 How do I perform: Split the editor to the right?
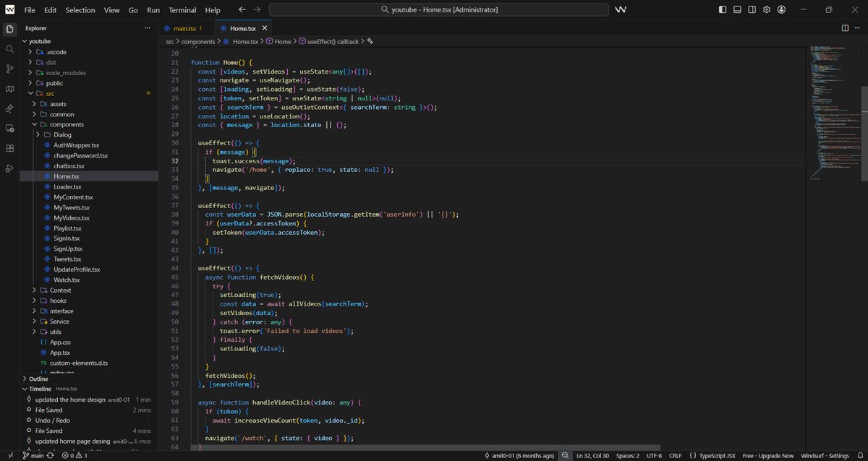point(845,28)
